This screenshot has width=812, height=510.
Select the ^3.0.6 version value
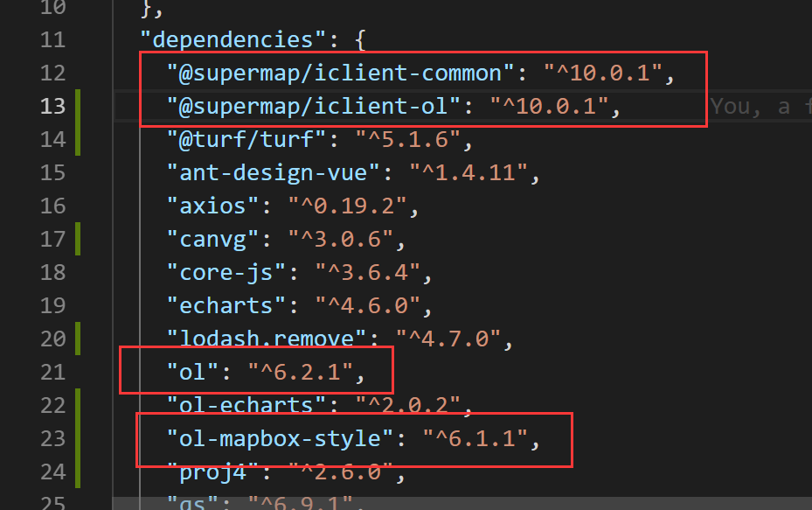point(341,239)
